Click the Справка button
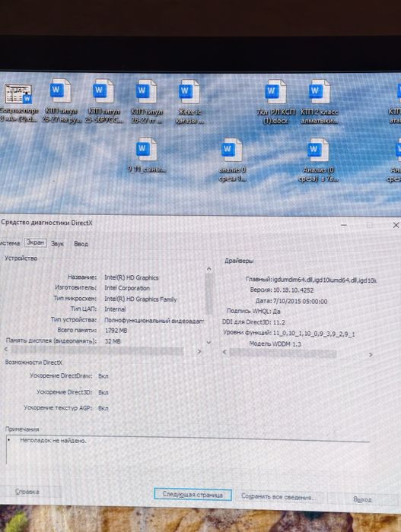The width and height of the screenshot is (401, 532). (x=27, y=492)
